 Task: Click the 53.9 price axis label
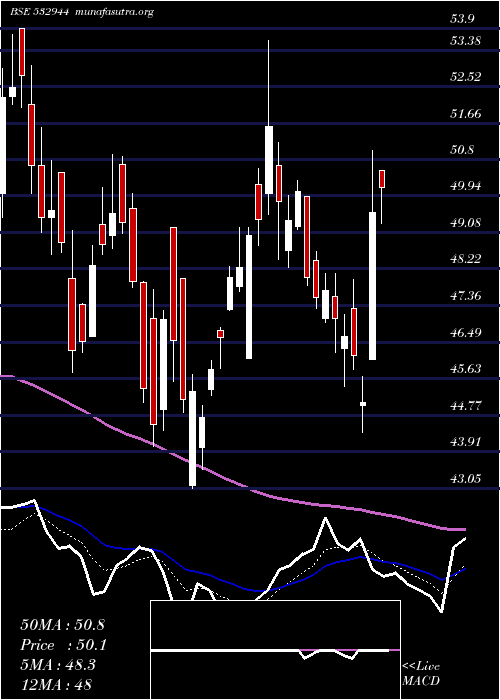(x=463, y=19)
